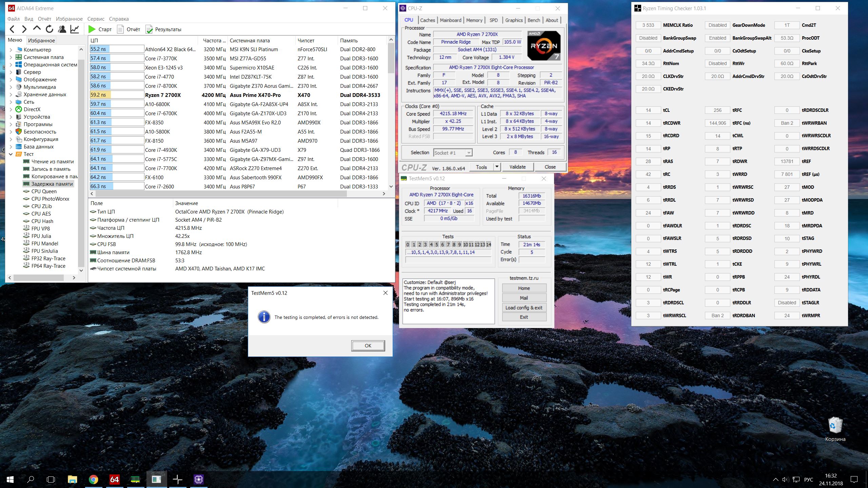The height and width of the screenshot is (488, 868).
Task: Open the user profile toolbar icon
Action: (x=62, y=29)
